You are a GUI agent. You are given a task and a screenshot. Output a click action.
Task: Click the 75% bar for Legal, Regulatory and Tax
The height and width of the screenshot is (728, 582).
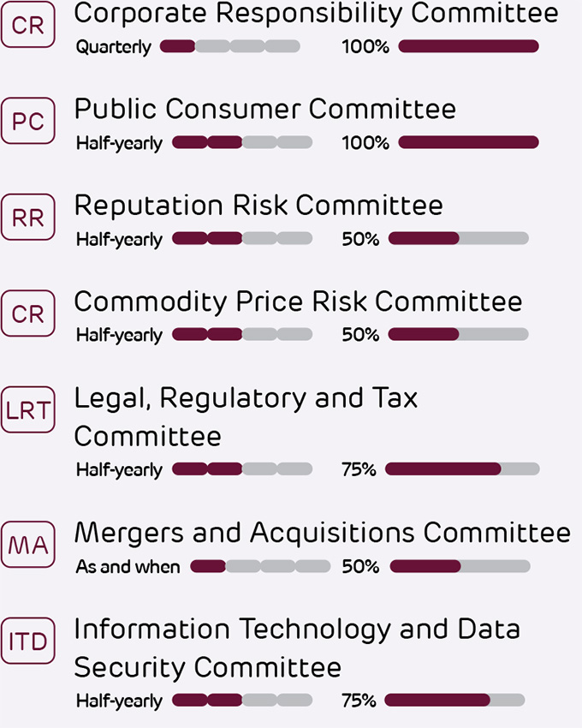coord(462,469)
